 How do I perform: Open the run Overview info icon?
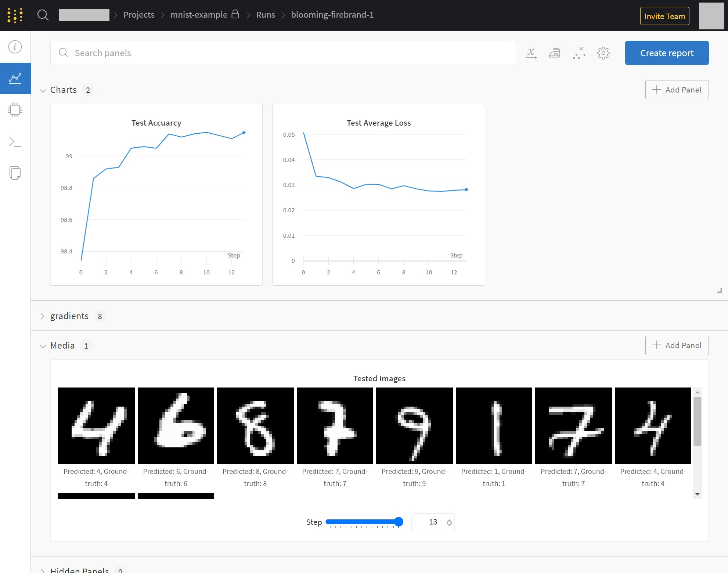pyautogui.click(x=15, y=47)
